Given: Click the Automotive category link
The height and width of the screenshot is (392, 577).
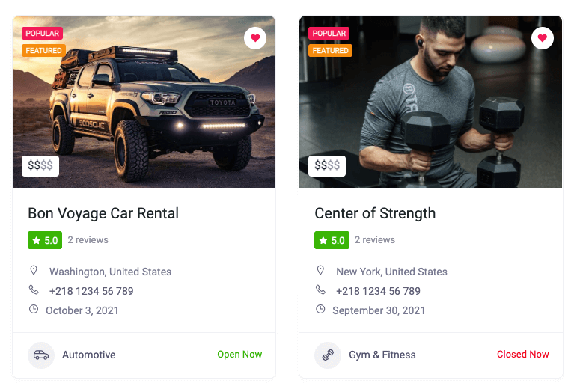Looking at the screenshot, I should click(88, 355).
